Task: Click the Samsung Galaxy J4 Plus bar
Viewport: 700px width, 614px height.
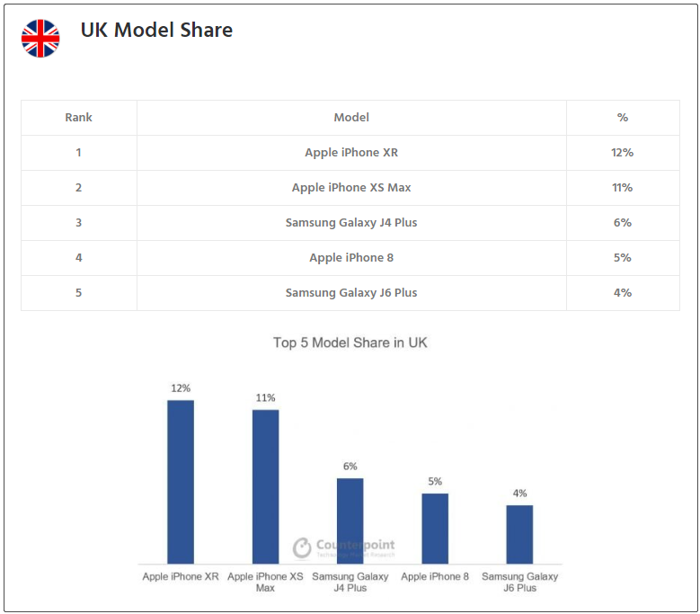Action: tap(350, 521)
